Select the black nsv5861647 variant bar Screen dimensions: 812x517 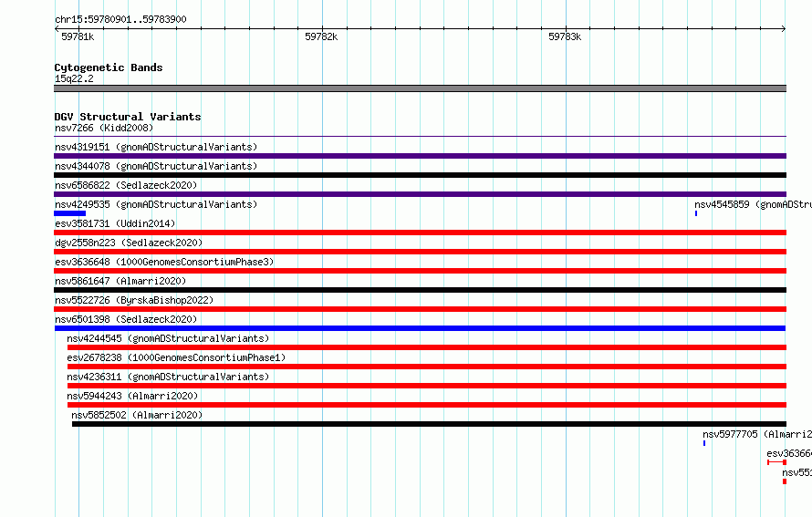pyautogui.click(x=420, y=290)
